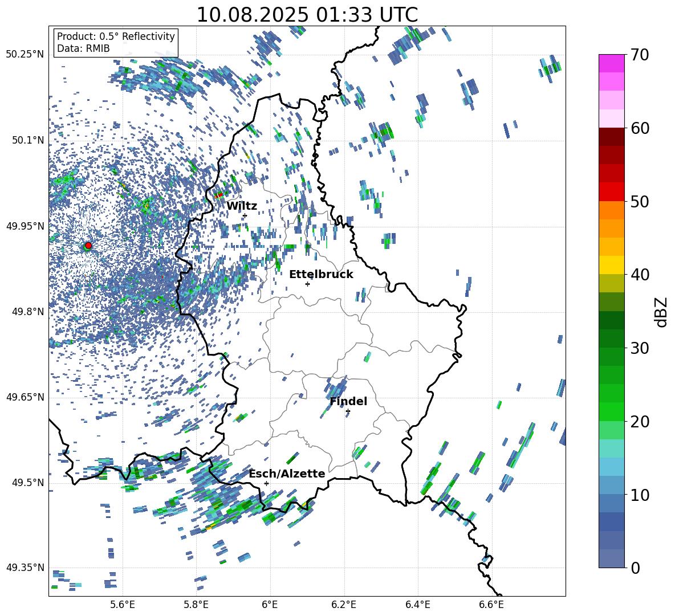Click the Wiltz station cross marker
This screenshot has width=675, height=616.
(245, 215)
